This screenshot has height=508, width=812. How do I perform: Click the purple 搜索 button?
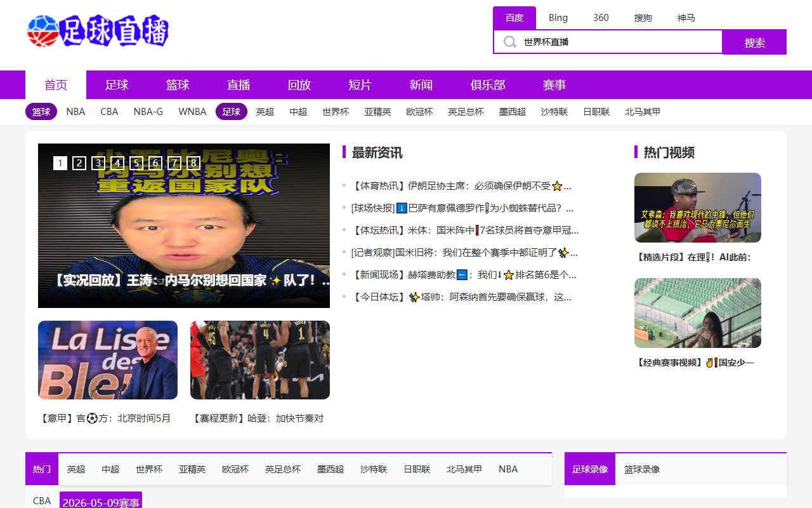click(755, 42)
